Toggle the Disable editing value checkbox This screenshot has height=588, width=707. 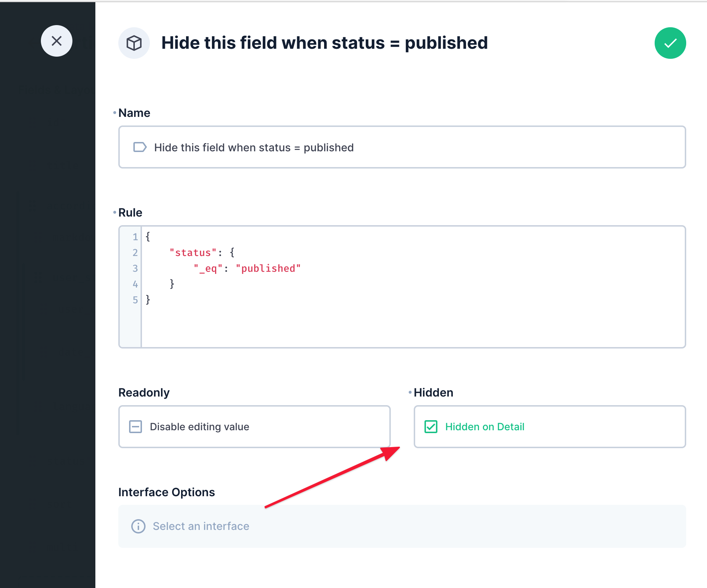(x=136, y=427)
